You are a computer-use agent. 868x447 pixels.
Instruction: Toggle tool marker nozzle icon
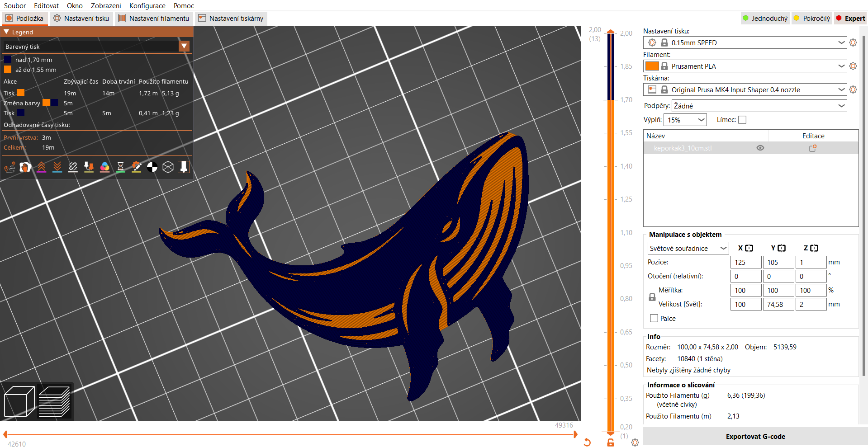pos(184,167)
